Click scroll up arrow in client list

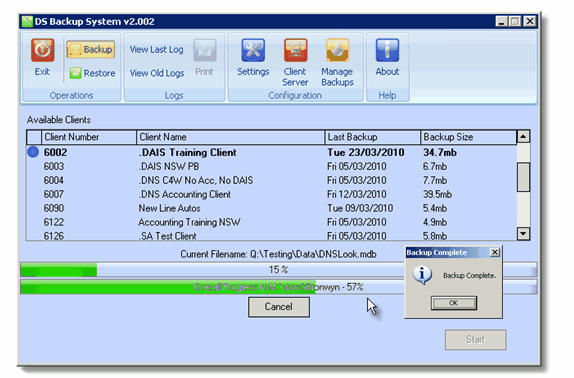[x=523, y=137]
